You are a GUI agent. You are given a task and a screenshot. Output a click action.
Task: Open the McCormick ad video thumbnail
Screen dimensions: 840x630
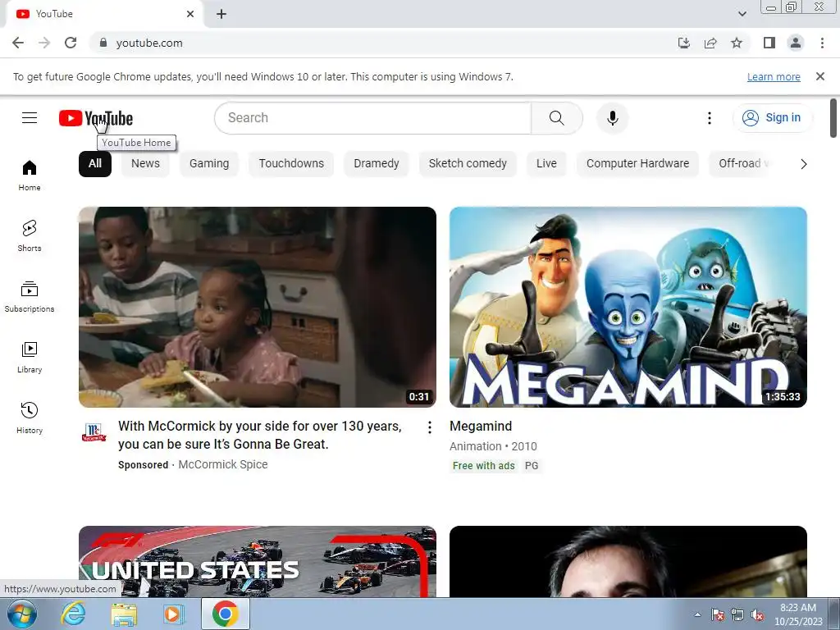click(257, 307)
